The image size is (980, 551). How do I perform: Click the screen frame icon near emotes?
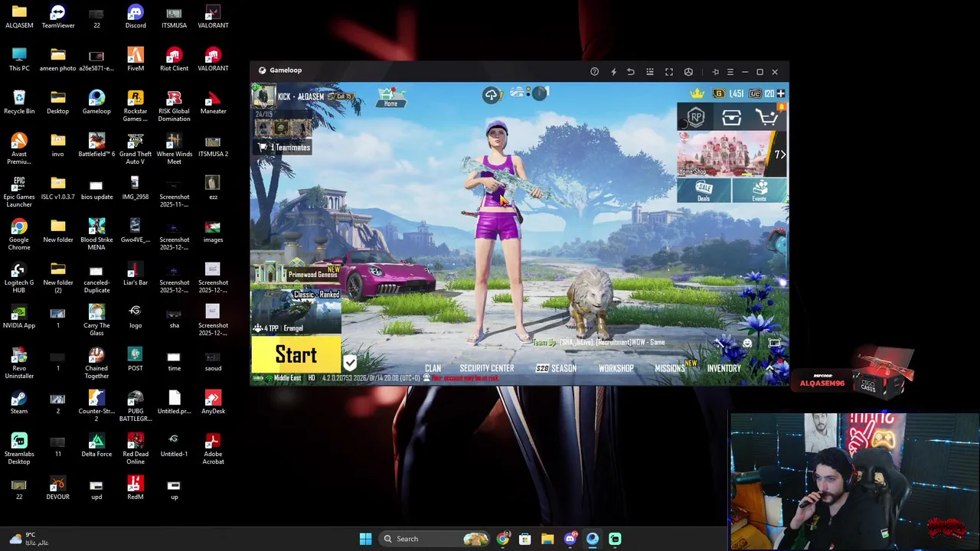pos(774,343)
